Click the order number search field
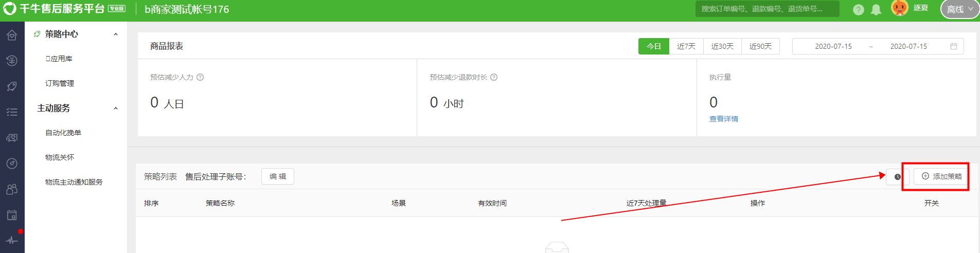 pyautogui.click(x=767, y=9)
